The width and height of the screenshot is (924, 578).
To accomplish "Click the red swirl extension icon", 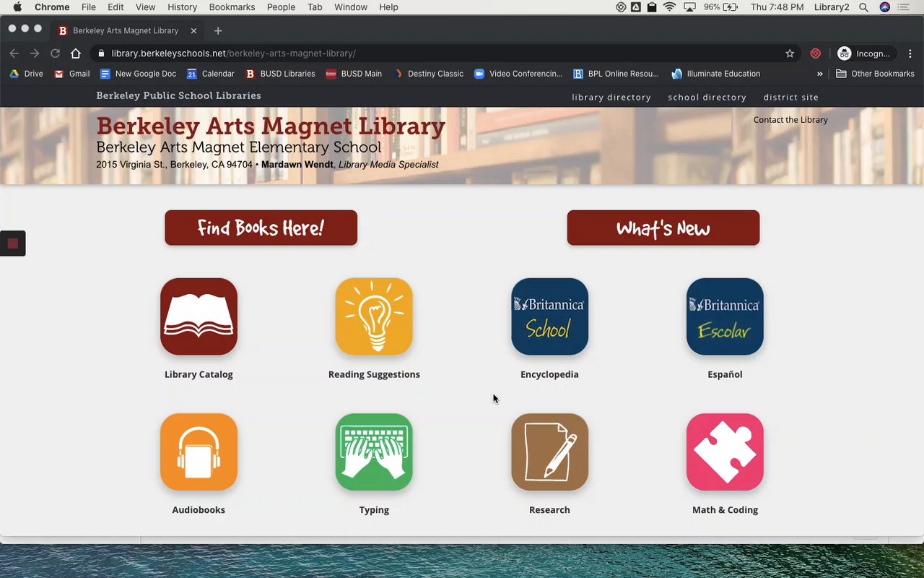I will [816, 53].
